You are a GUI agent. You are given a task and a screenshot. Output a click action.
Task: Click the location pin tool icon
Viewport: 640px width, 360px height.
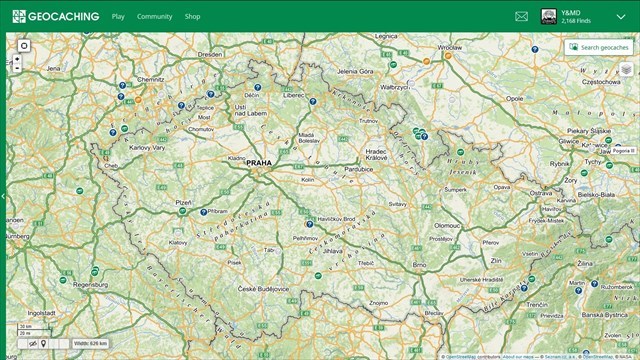click(43, 344)
